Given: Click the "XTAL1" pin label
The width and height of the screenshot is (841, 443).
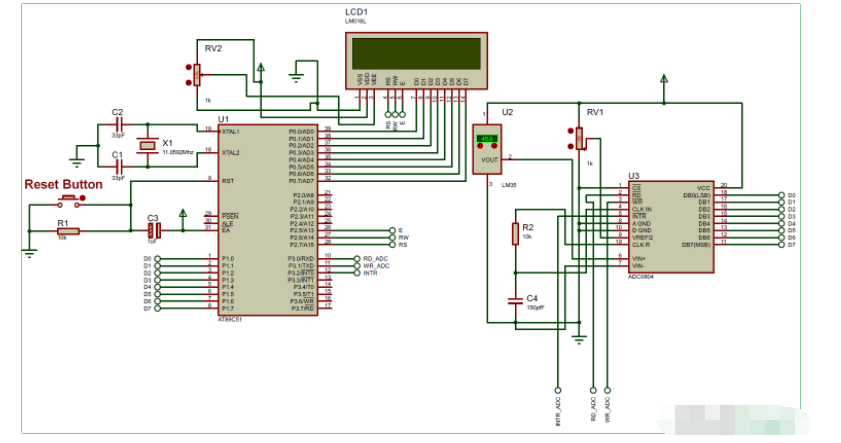Looking at the screenshot, I should click(231, 131).
